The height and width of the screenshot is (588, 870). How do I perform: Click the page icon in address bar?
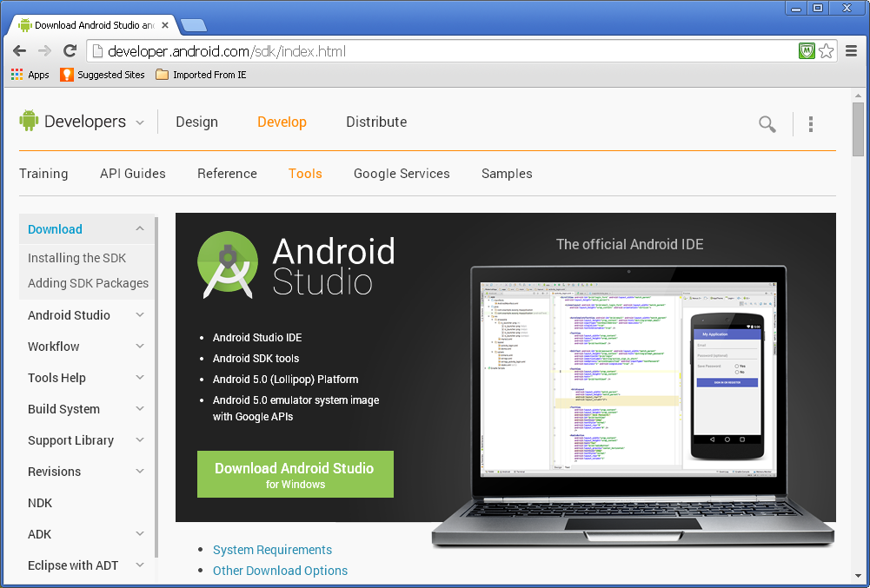97,51
